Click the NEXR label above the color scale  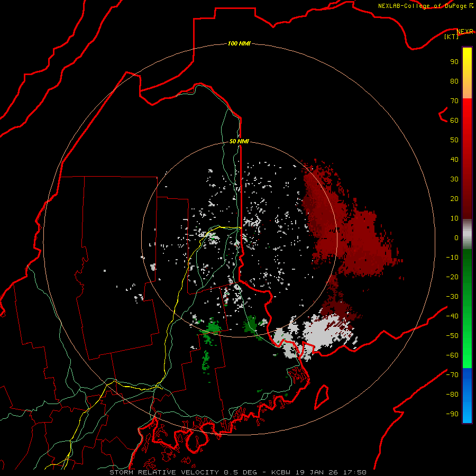tap(465, 32)
